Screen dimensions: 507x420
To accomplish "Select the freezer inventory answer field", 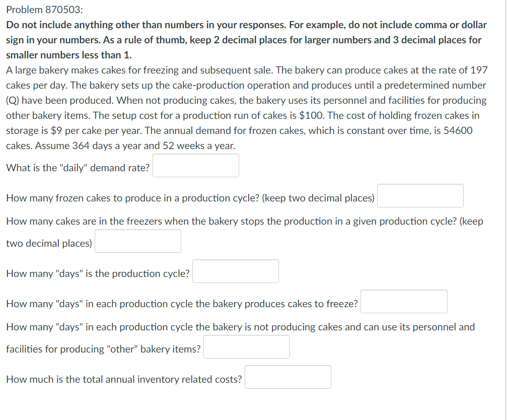I will pos(137,241).
